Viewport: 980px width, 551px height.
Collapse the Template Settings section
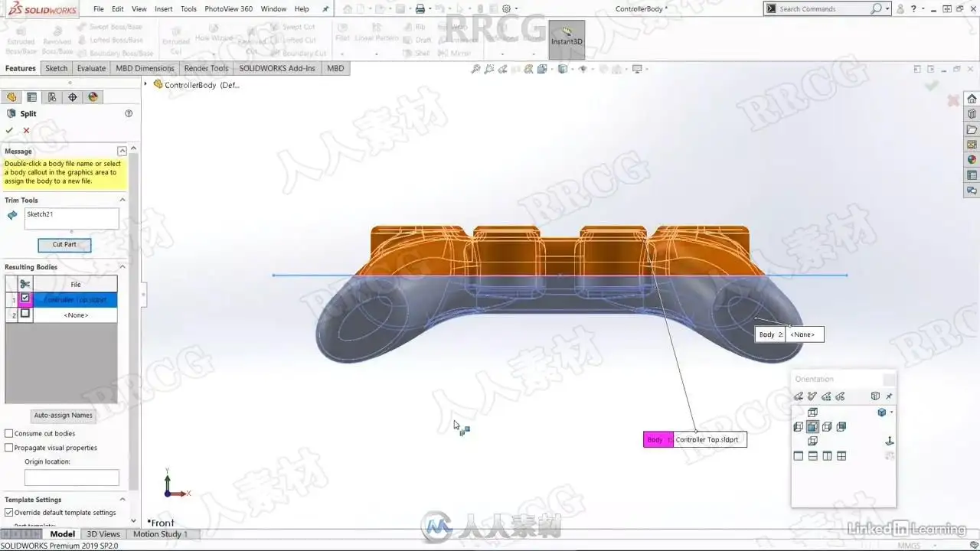click(x=122, y=500)
